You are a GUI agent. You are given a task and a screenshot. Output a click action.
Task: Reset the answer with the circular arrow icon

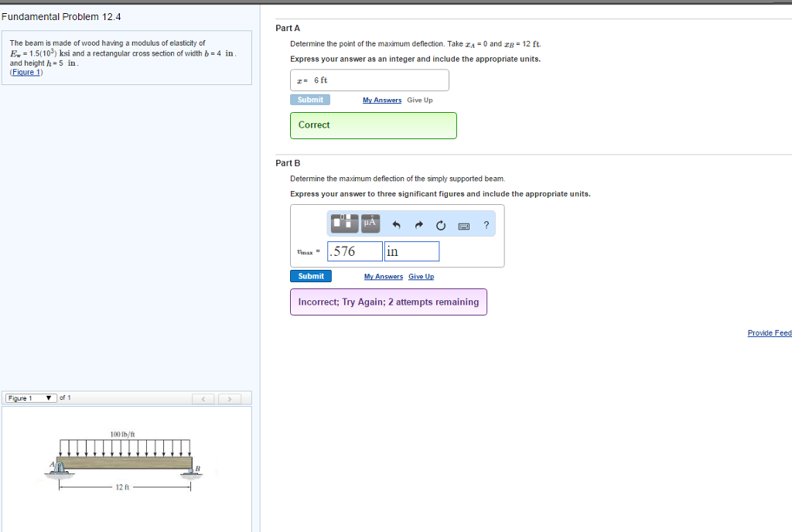tap(441, 226)
